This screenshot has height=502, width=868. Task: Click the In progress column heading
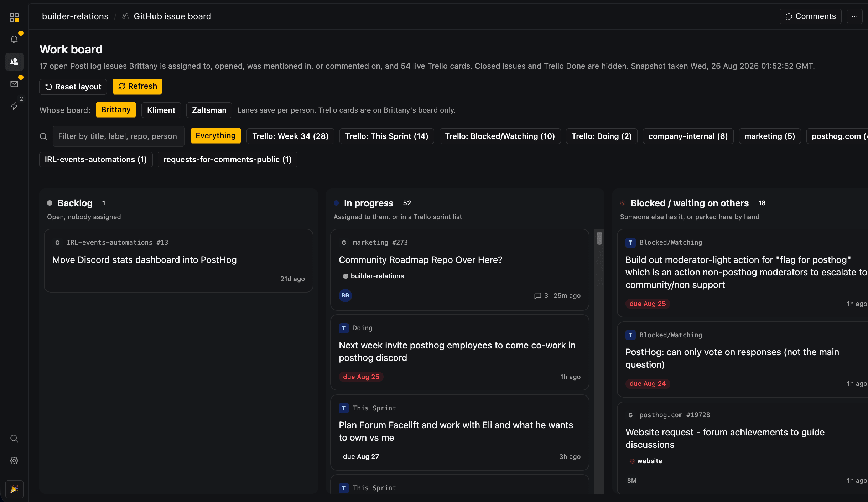click(x=368, y=203)
